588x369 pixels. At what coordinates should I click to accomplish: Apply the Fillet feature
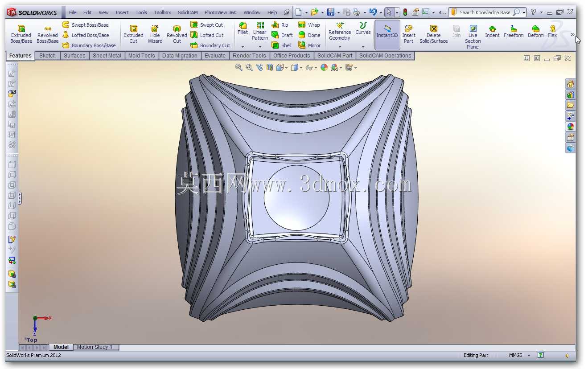pyautogui.click(x=243, y=28)
